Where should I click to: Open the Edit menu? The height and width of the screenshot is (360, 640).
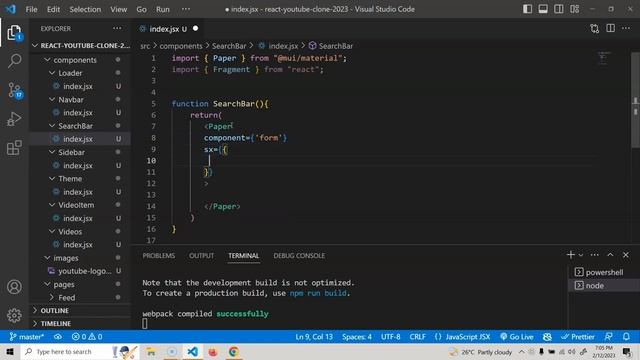click(53, 9)
